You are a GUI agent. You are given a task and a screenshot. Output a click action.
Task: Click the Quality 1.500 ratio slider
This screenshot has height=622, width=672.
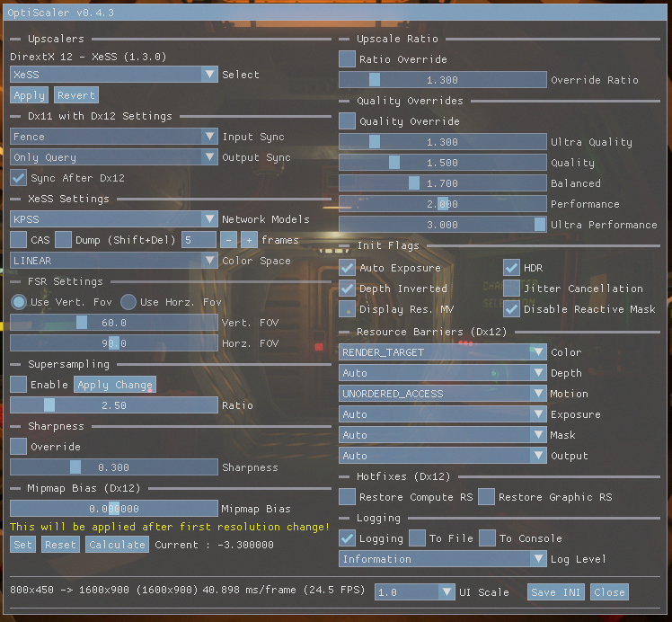click(x=443, y=163)
